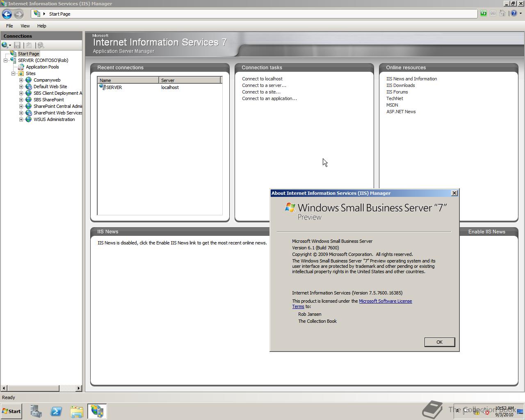Click Connect to a server...
Viewport: 525px width, 420px height.
[264, 85]
